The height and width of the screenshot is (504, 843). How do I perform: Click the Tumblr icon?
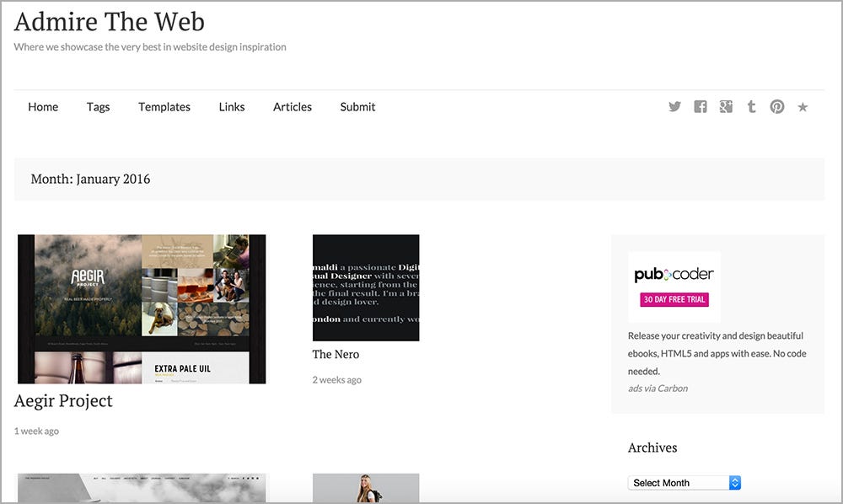pyautogui.click(x=751, y=106)
